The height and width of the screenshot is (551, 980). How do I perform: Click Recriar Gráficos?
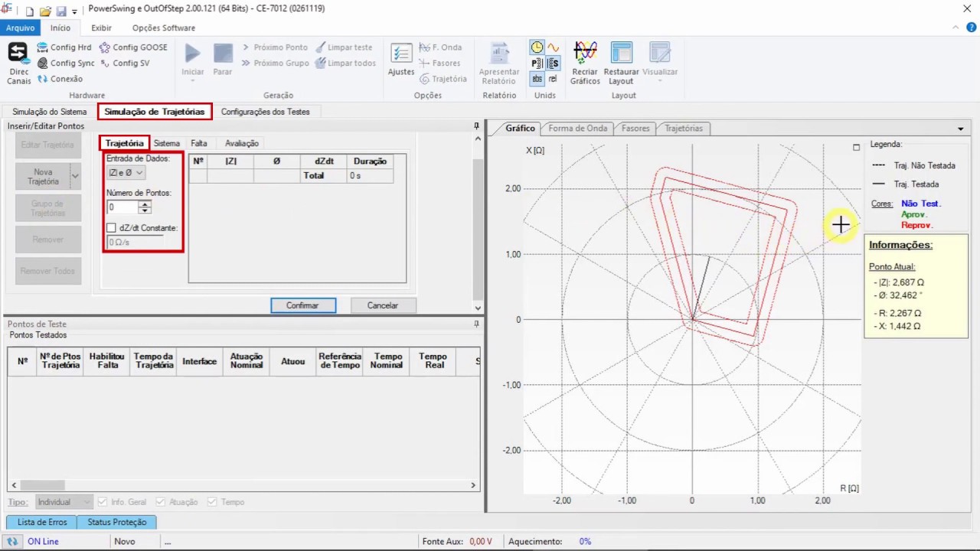(x=585, y=63)
